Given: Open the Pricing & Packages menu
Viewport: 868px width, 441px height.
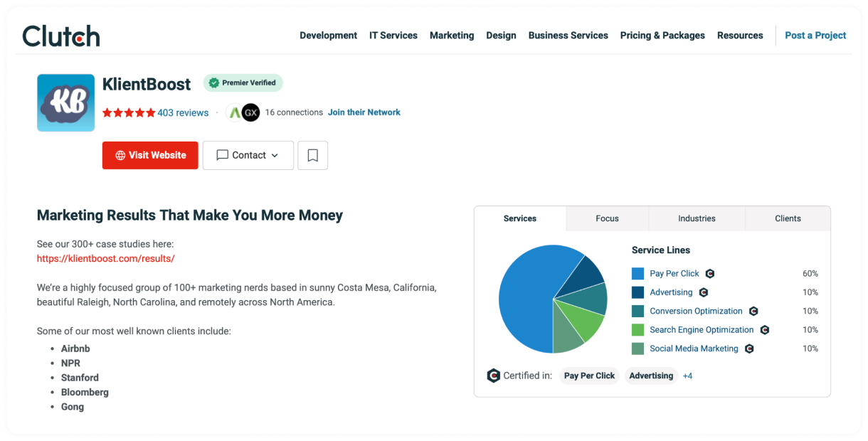Looking at the screenshot, I should coord(662,36).
